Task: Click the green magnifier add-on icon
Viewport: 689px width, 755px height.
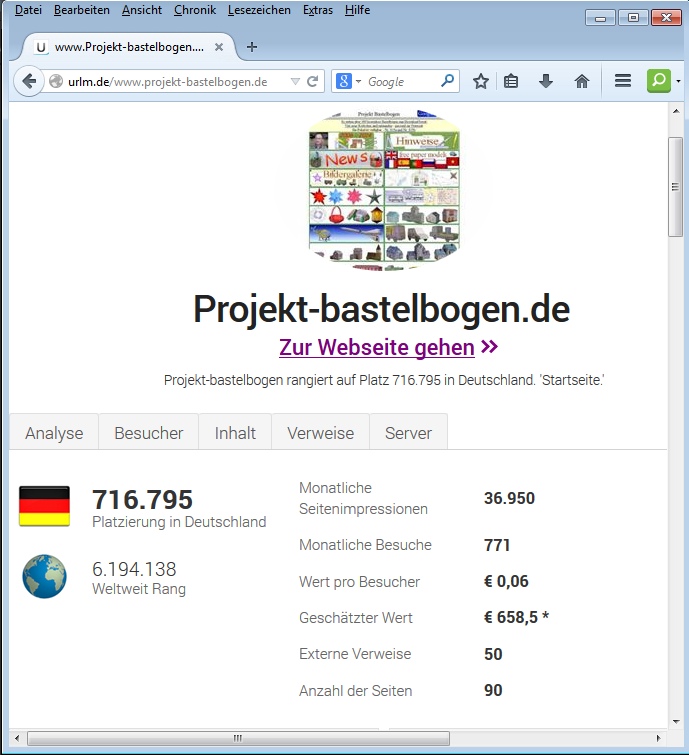Action: tap(658, 80)
